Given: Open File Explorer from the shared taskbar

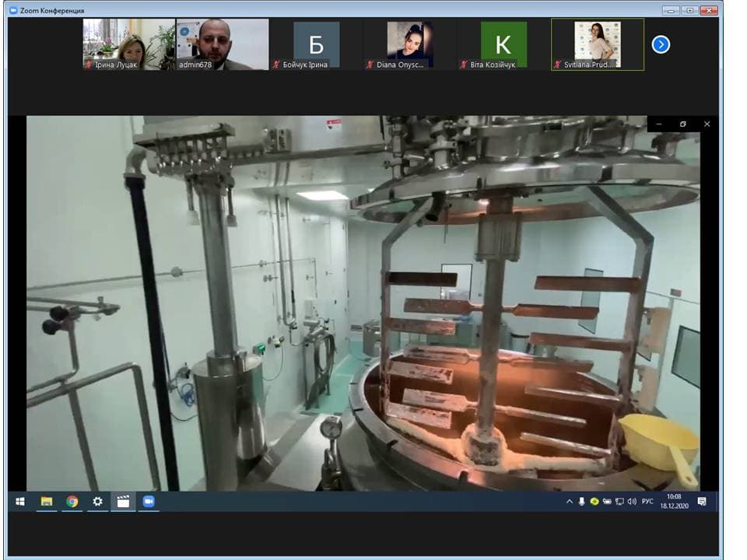Looking at the screenshot, I should click(46, 502).
